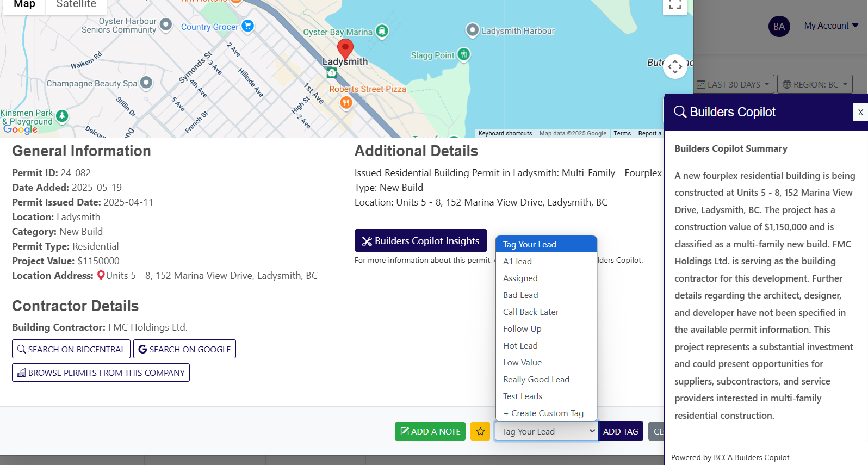Click the Oyster Harbour Seniors Community marker
This screenshot has height=465, width=868.
[166, 24]
